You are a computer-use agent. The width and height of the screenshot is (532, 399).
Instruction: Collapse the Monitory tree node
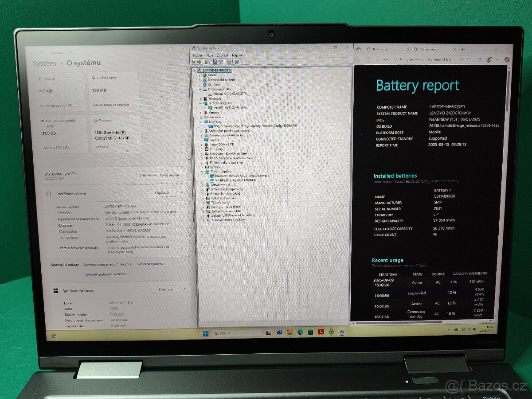coord(200,121)
